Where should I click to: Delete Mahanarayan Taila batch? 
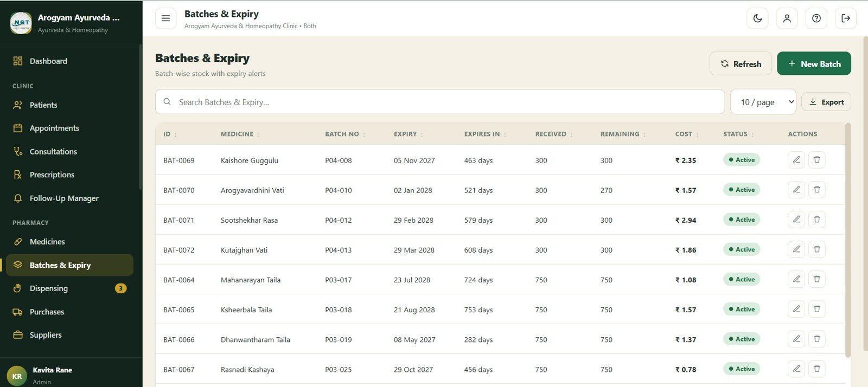(x=816, y=279)
